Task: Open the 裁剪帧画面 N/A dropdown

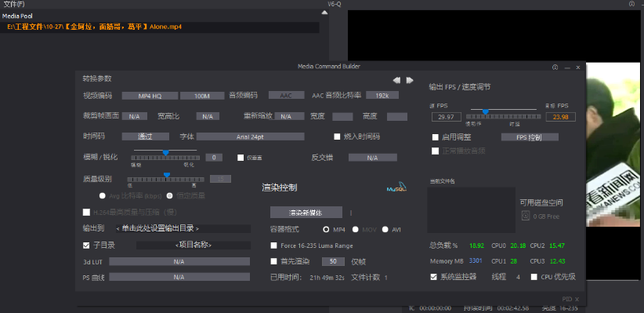Action: [134, 116]
